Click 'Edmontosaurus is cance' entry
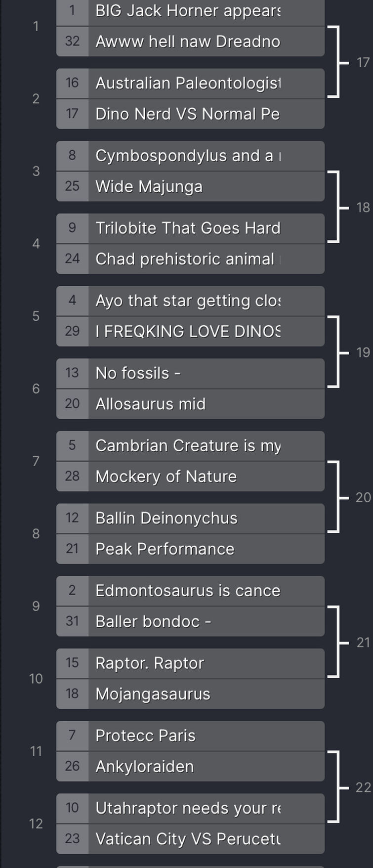 190,591
